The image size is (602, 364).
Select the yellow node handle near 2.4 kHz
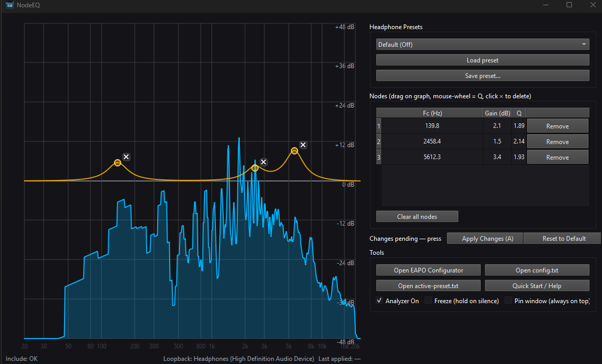coord(255,168)
